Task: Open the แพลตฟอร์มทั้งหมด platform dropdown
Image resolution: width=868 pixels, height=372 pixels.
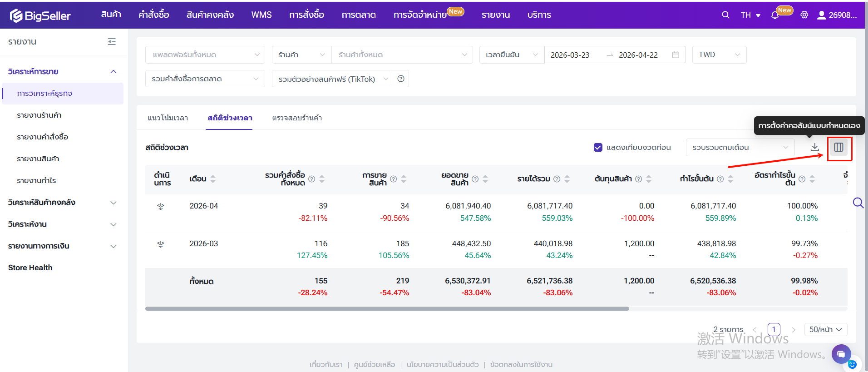Action: click(x=205, y=55)
